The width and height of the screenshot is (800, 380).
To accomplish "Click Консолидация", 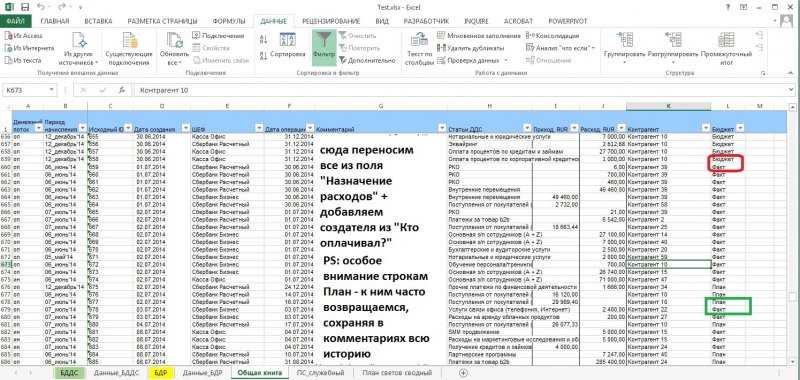I will 552,35.
